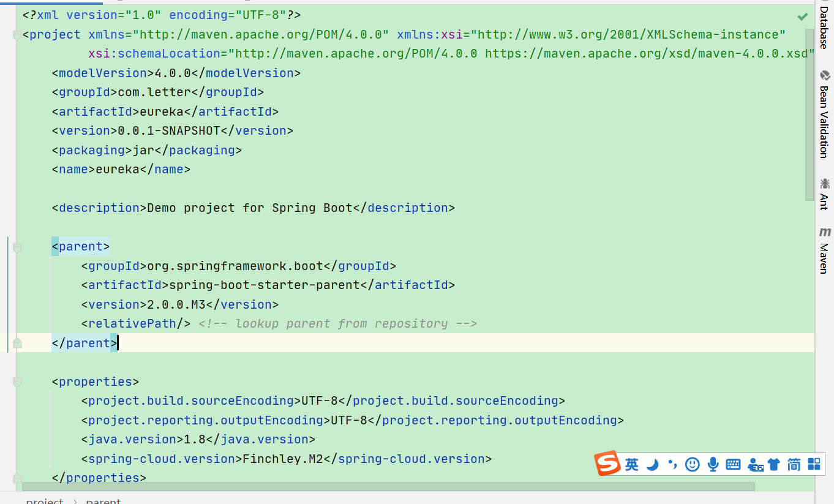Image resolution: width=834 pixels, height=504 pixels.
Task: Open the Sogou toolbox grid icon
Action: point(814,465)
